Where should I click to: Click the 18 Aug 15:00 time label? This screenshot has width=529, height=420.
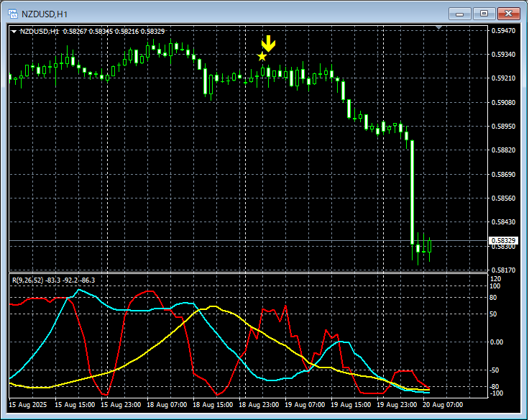click(x=213, y=404)
